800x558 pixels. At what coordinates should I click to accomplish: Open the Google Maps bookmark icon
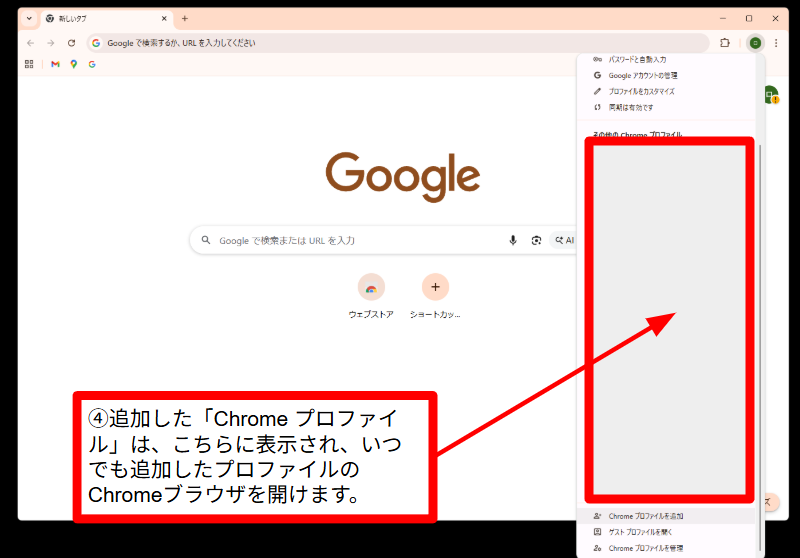(74, 64)
